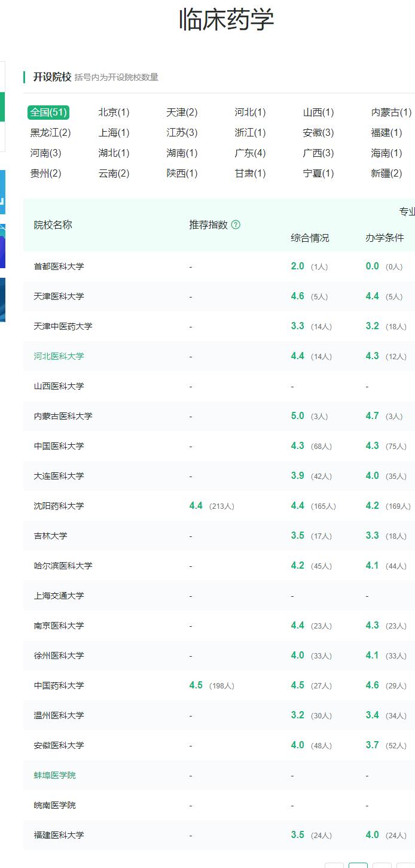
Task: Open 南京医科大学 school page
Action: point(59,626)
